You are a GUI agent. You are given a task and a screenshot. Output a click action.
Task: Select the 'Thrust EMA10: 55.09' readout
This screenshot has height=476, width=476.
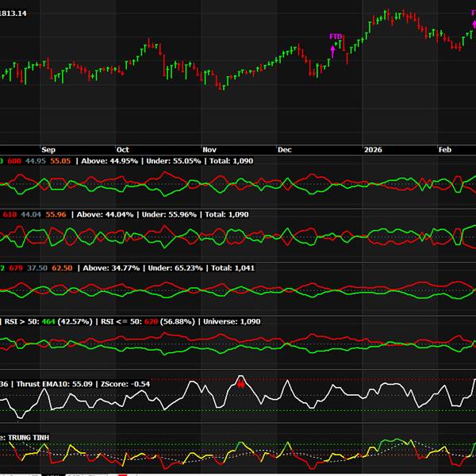[x=54, y=384]
